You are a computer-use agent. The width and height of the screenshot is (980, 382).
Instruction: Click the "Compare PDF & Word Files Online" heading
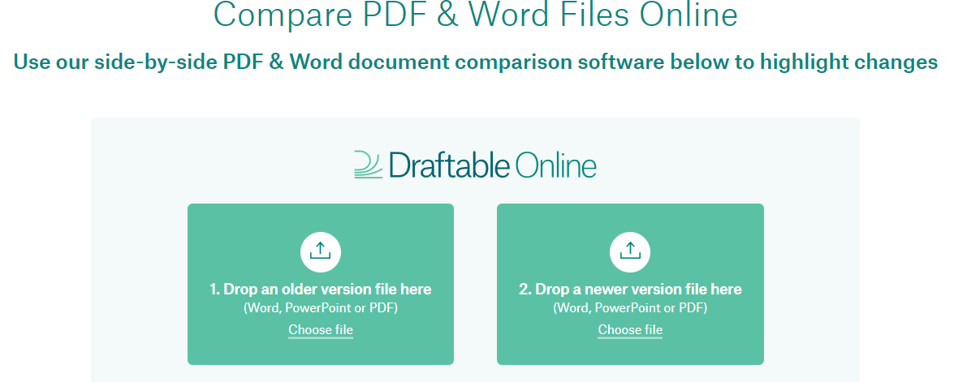click(476, 14)
